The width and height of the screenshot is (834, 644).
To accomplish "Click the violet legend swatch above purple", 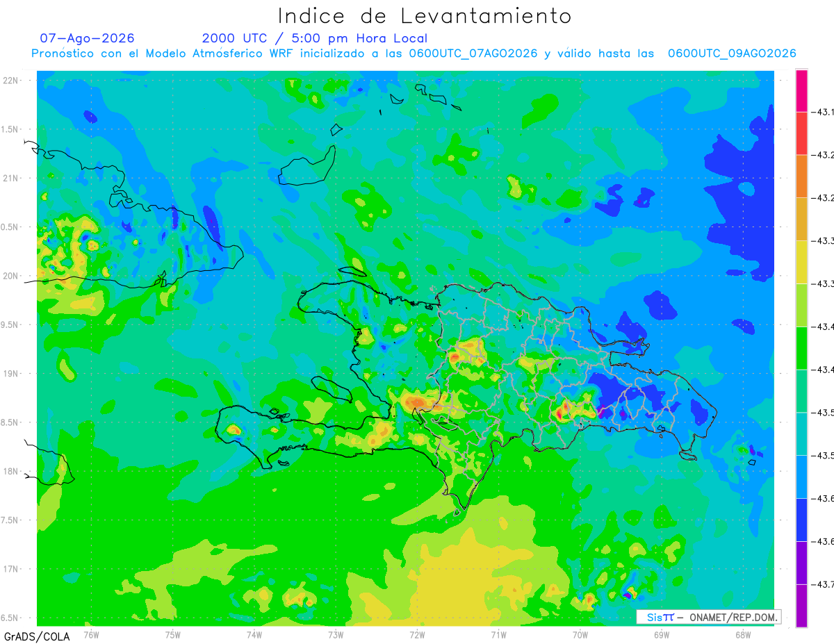I will (801, 563).
